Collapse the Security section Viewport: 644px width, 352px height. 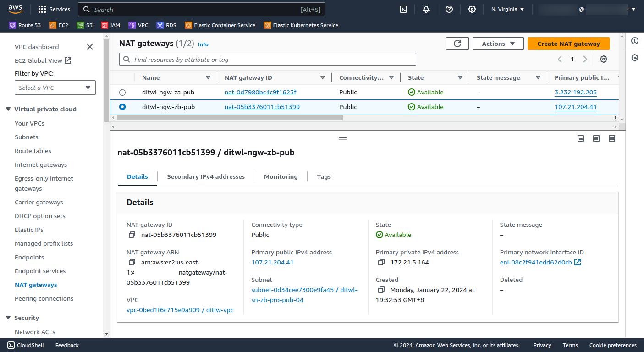[x=8, y=318]
